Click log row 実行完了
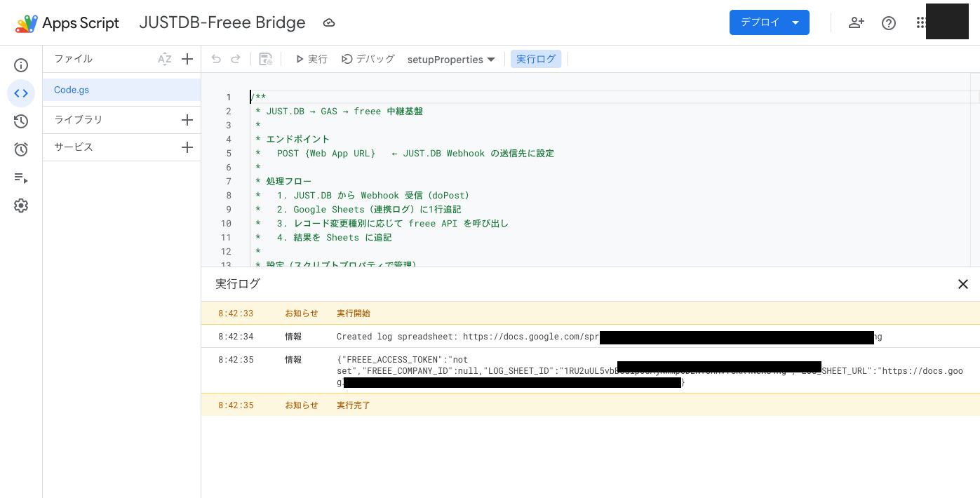The width and height of the screenshot is (980, 498). 591,405
